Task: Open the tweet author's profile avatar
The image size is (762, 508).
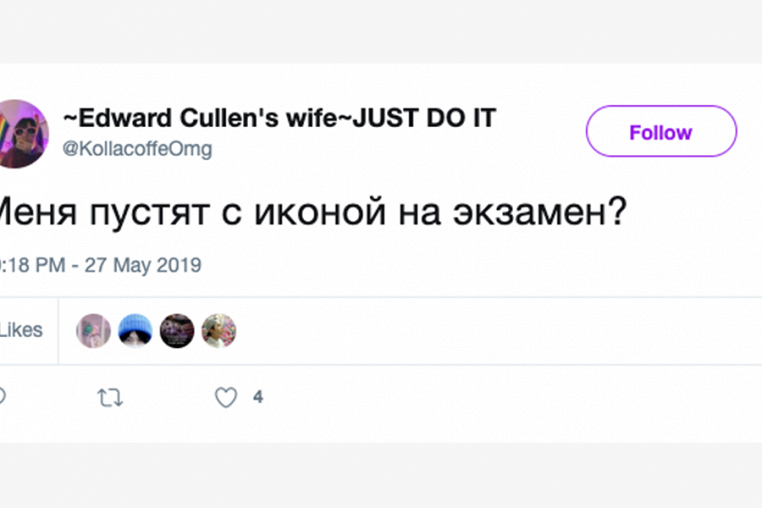Action: click(x=22, y=133)
